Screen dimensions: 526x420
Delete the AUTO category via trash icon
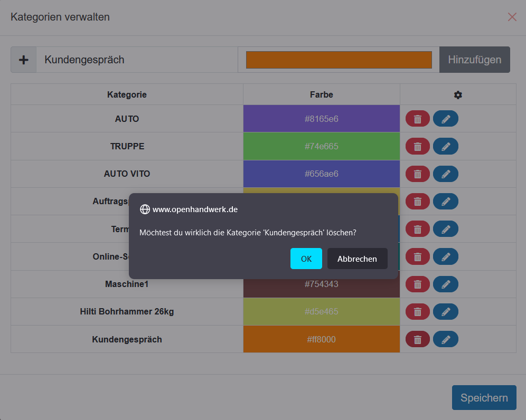tap(418, 119)
